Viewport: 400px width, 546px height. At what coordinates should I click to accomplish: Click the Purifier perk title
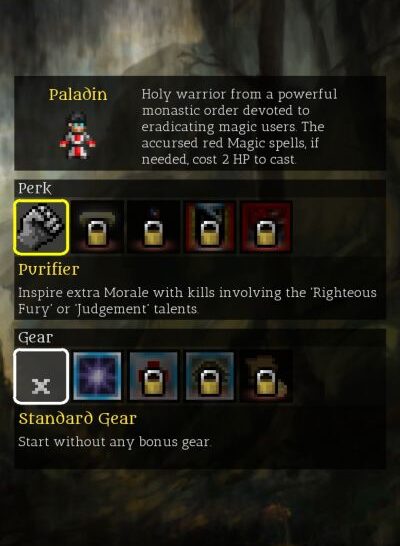point(49,269)
